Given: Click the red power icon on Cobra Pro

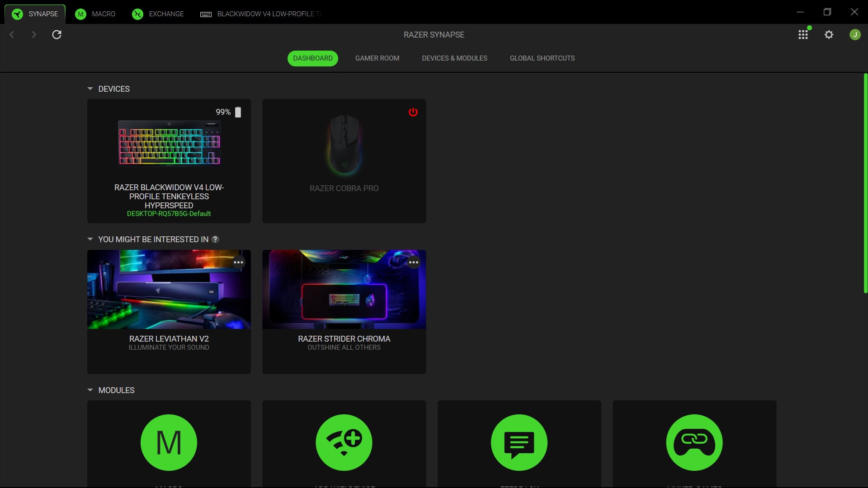Looking at the screenshot, I should [x=413, y=112].
